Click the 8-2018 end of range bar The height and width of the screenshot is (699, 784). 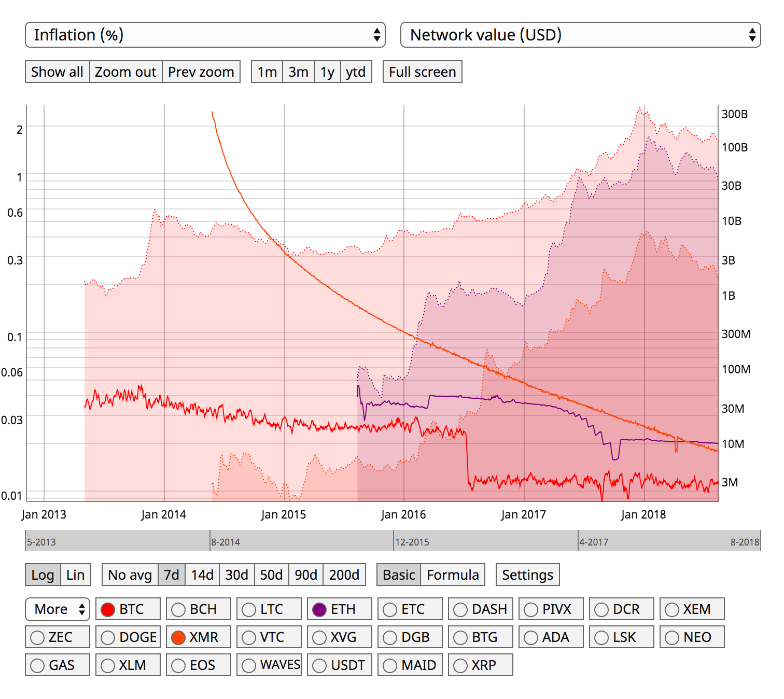pos(745,542)
